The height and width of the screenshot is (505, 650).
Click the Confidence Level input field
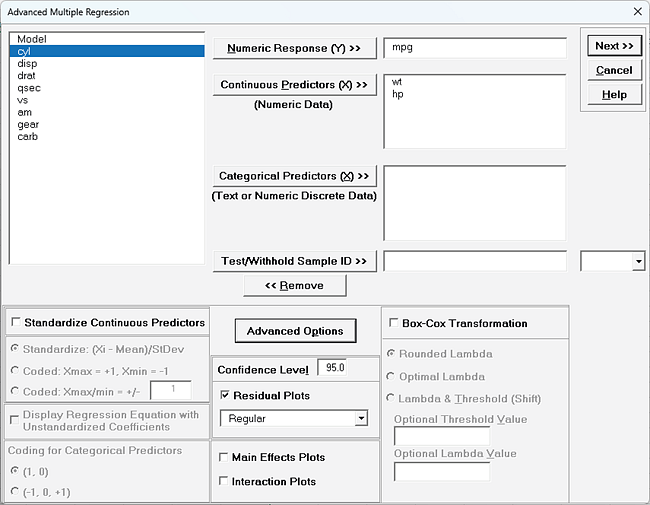(x=332, y=368)
